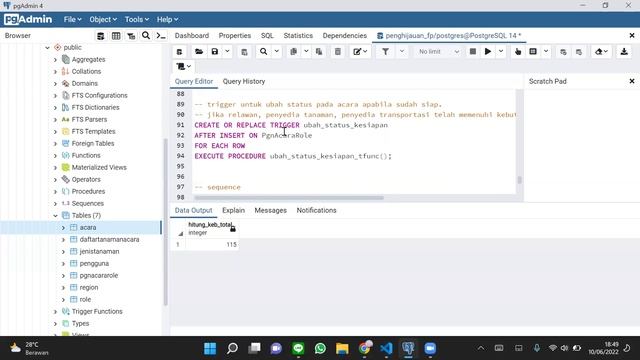Viewport: 640px width, 360px height.
Task: Open Windows Start menu on taskbar
Action: 210,348
